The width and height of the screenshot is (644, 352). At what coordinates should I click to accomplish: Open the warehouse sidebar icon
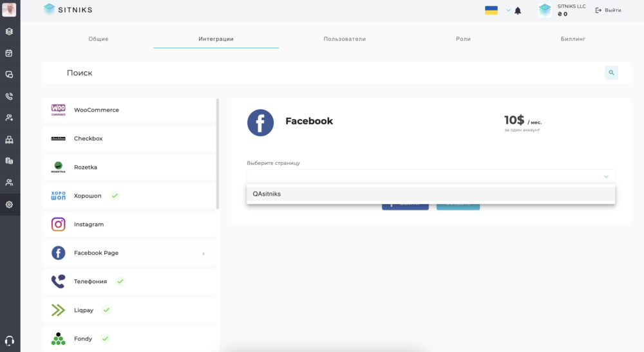(x=9, y=140)
